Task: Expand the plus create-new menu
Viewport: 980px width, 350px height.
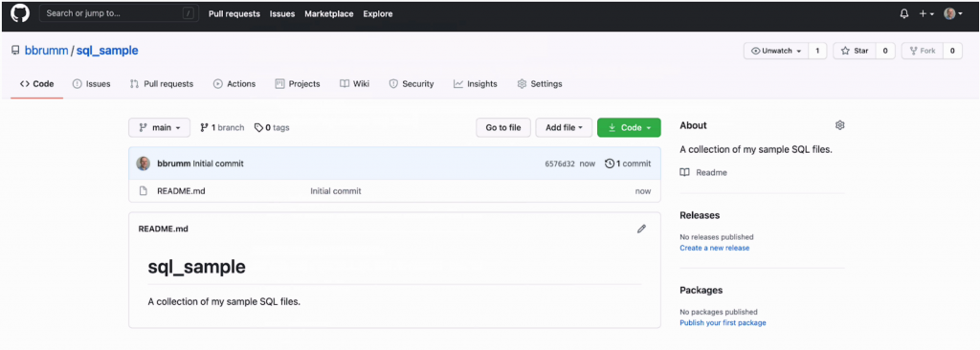Action: (926, 13)
